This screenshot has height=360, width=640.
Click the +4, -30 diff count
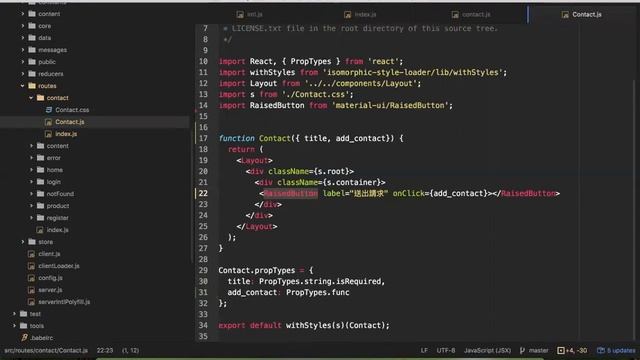pos(576,350)
